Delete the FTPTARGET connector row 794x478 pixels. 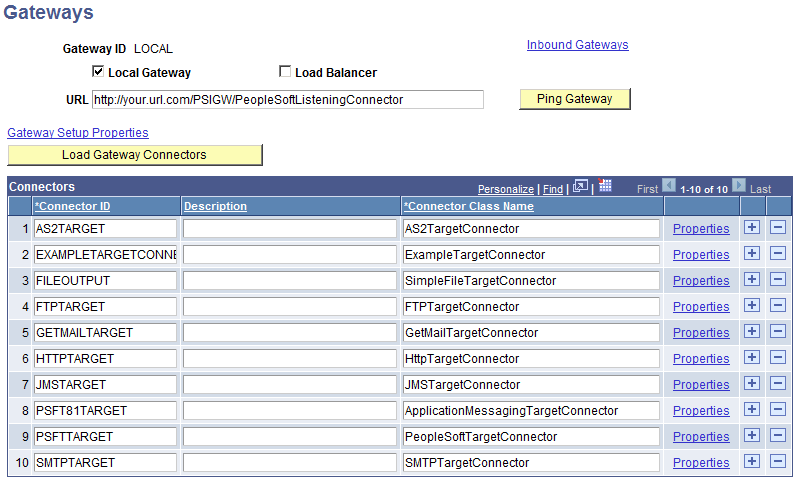pyautogui.click(x=778, y=305)
